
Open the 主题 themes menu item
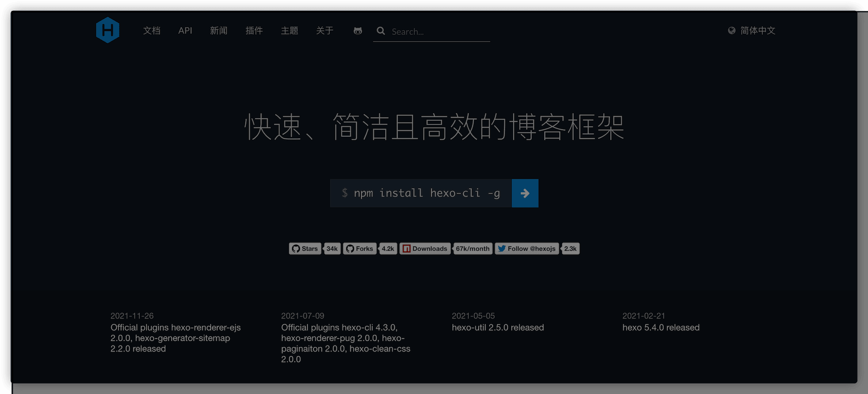point(289,30)
